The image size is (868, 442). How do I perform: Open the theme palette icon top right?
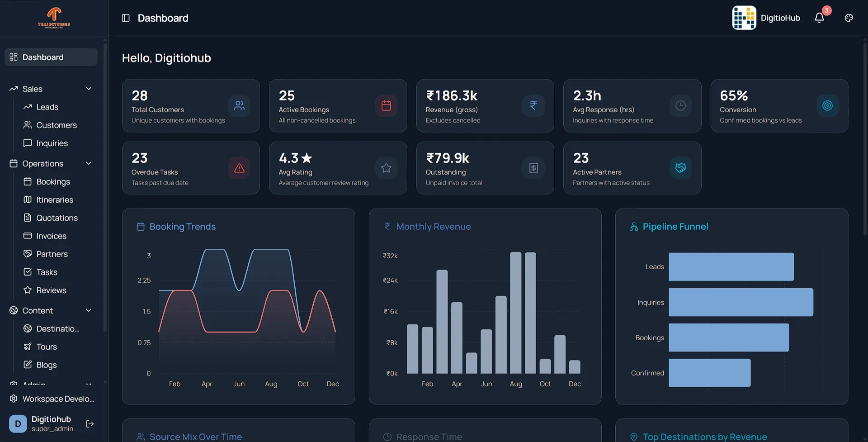pyautogui.click(x=849, y=18)
